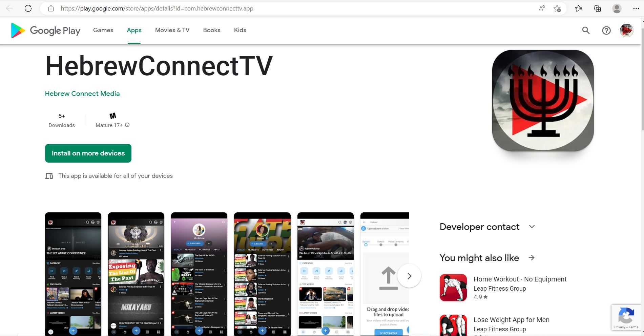Open the Games tab
The image size is (644, 336).
point(103,30)
